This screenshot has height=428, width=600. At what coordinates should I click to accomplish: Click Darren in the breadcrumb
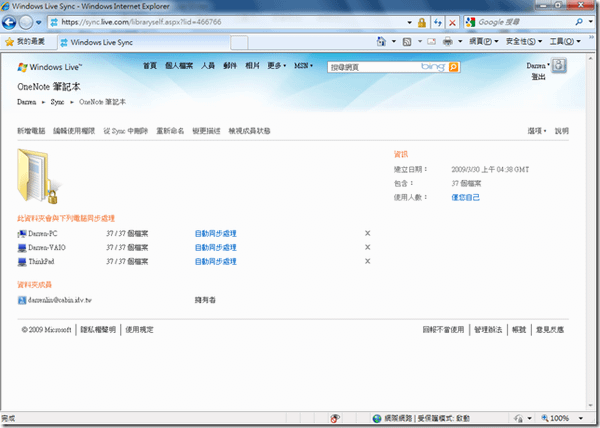(x=26, y=102)
